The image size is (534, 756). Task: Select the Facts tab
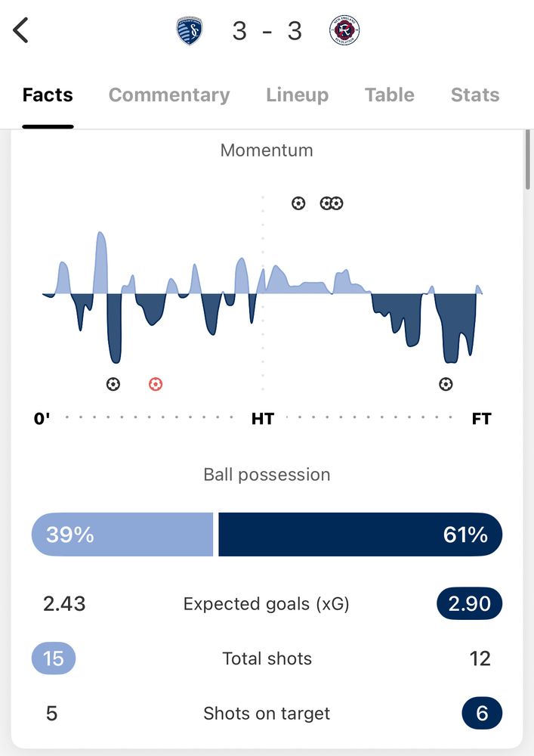point(48,95)
